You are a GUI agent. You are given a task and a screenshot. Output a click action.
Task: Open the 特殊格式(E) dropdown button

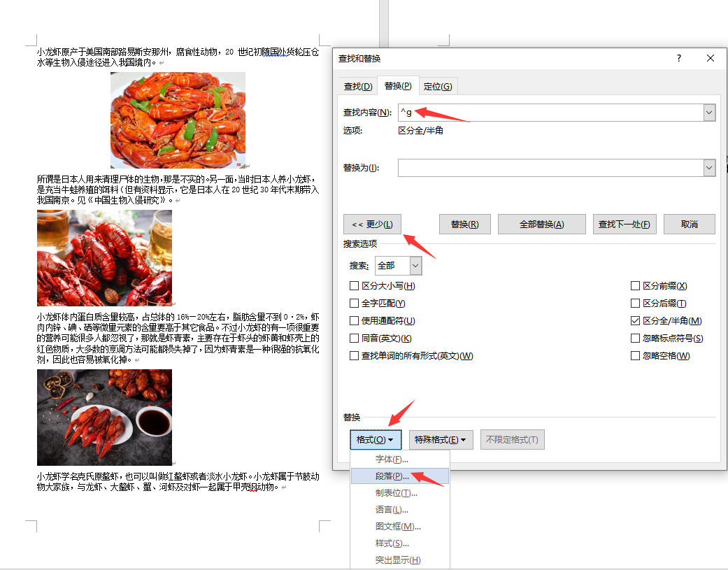click(441, 440)
